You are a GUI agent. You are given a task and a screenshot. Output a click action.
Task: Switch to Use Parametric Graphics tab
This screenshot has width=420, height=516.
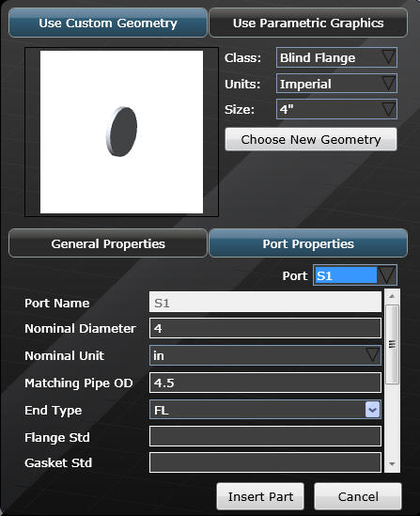point(308,23)
